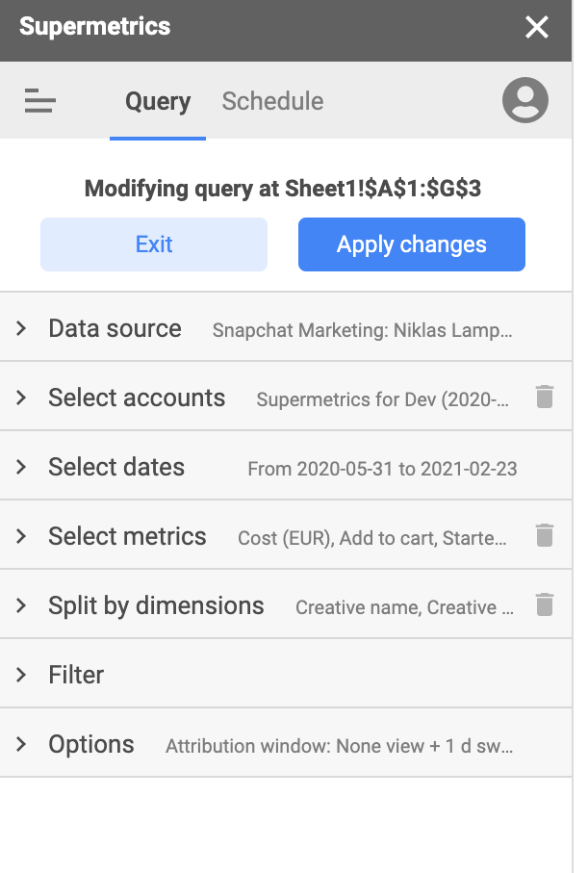The image size is (588, 873).
Task: Open the hamburger menu icon
Action: click(40, 101)
